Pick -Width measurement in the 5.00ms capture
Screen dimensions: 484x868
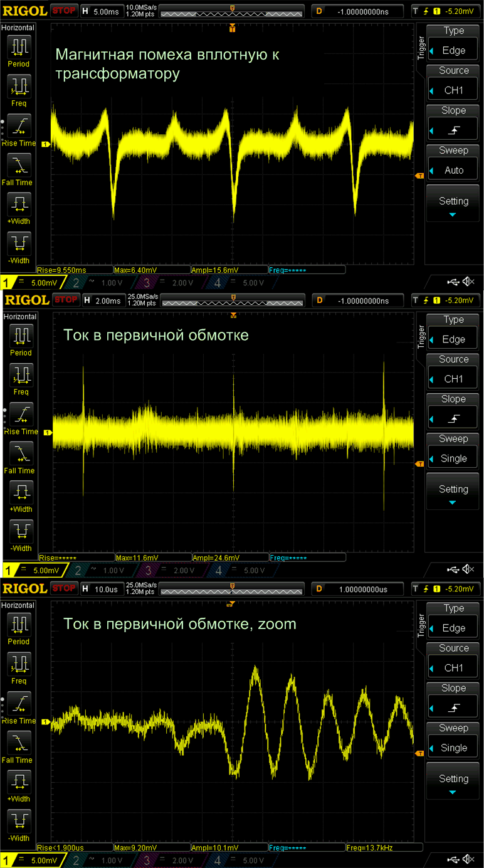coord(19,243)
